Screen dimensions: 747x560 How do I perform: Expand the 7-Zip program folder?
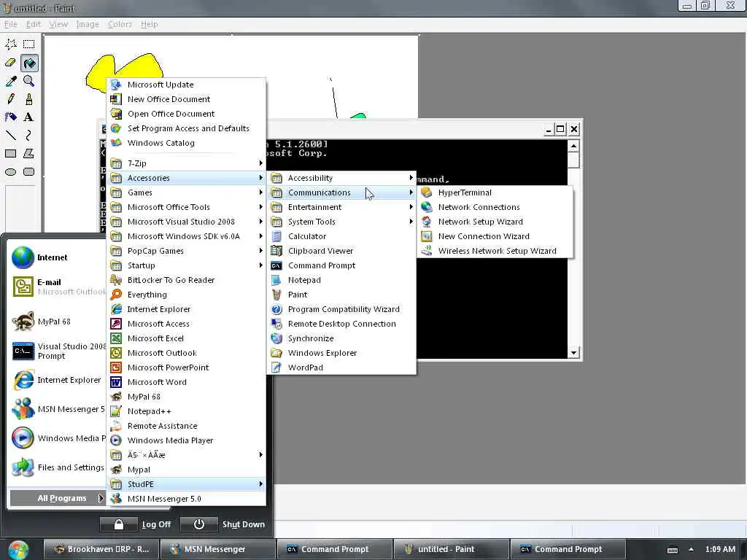click(x=186, y=163)
